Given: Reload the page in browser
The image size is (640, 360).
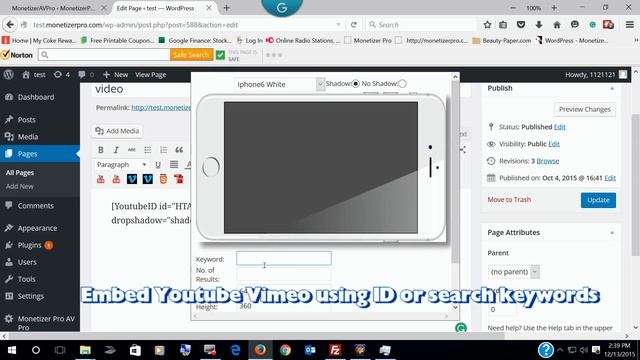Looking at the screenshot, I should [353, 25].
